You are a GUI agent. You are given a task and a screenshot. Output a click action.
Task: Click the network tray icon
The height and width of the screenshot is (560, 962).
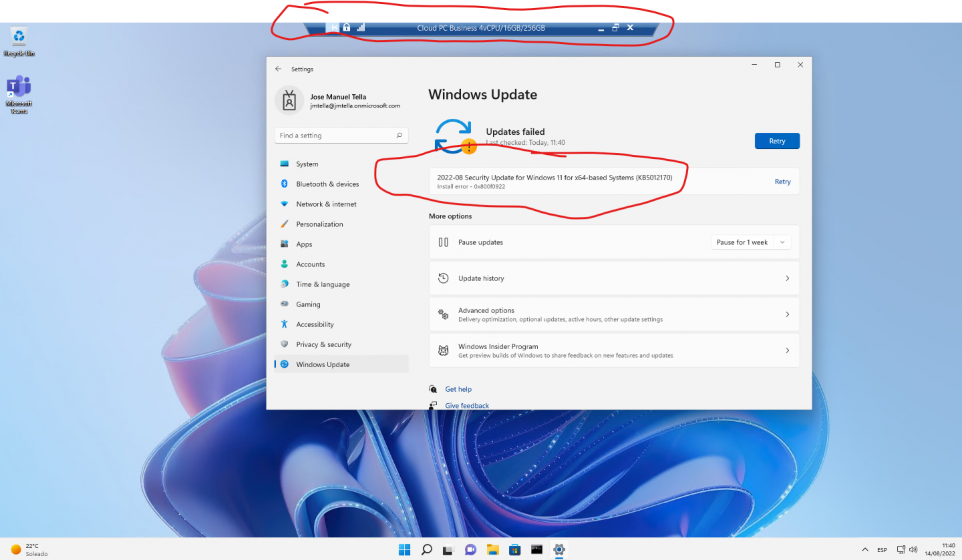point(902,550)
